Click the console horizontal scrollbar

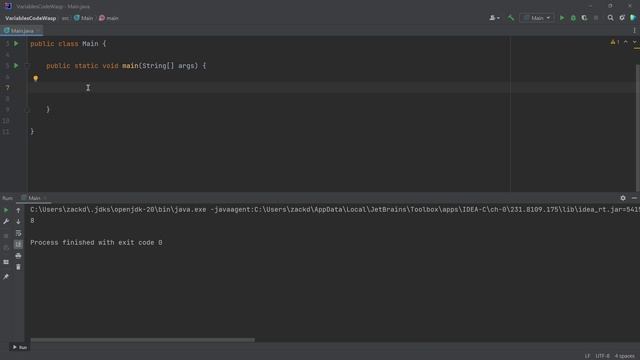tap(142, 340)
